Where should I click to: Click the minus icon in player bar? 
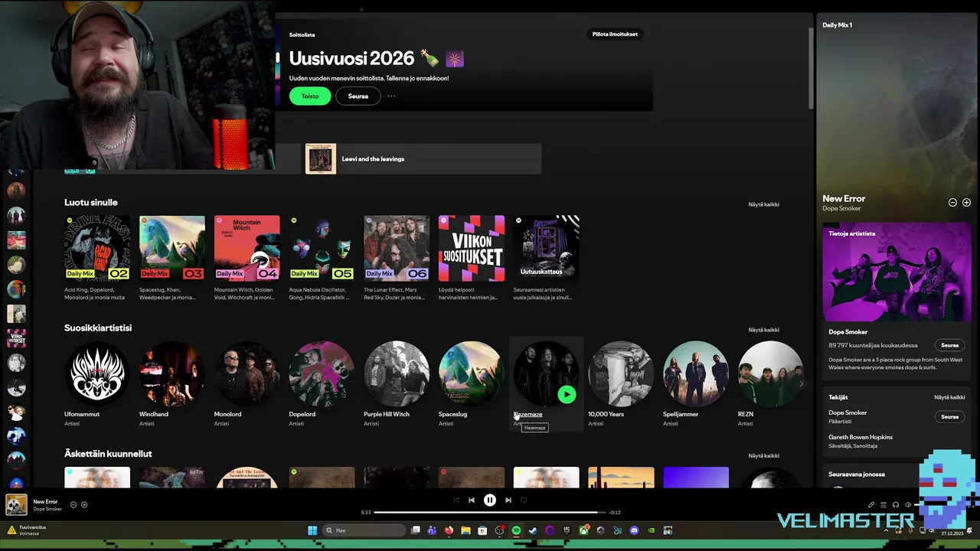click(73, 504)
